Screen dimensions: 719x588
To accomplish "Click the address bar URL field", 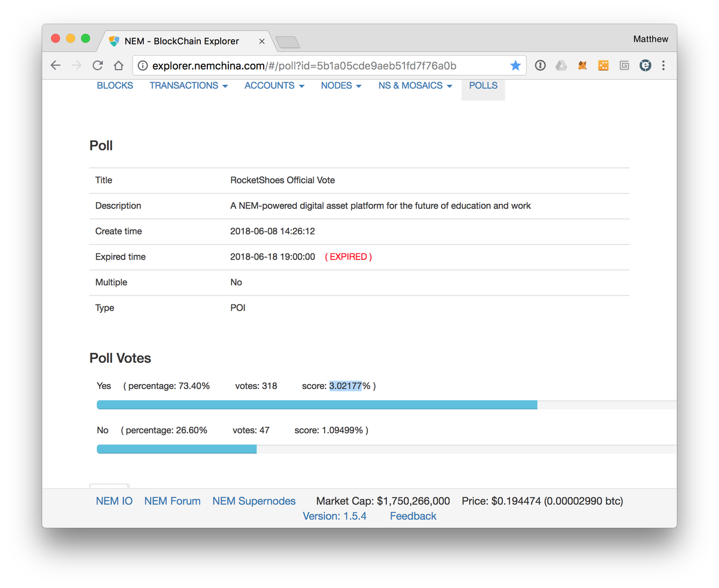I will coord(328,66).
